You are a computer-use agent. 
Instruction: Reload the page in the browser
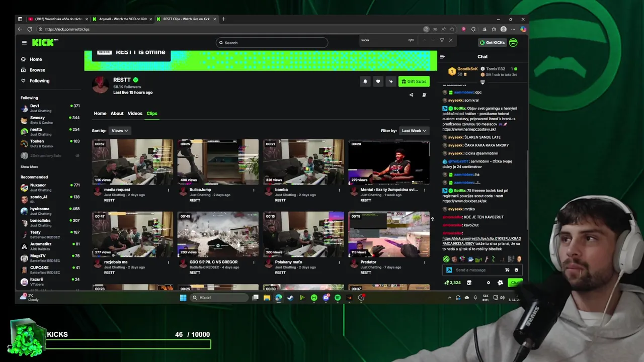point(30,29)
